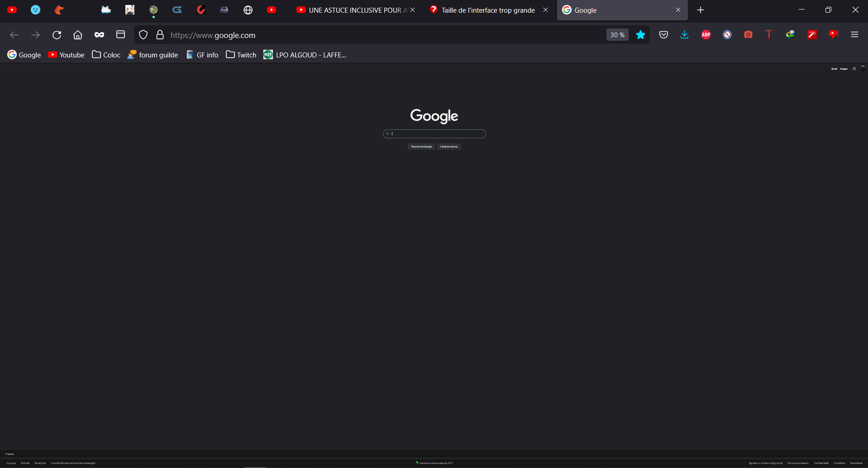The width and height of the screenshot is (868, 468).
Task: Open the pinned tab with red checkmark icon
Action: [201, 10]
